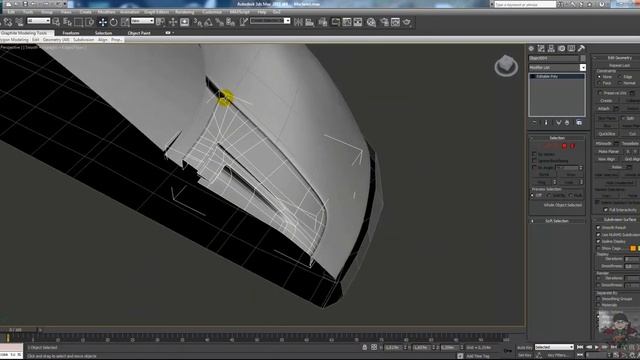
Task: Click the Mirror tool icon
Action: pyautogui.click(x=298, y=22)
